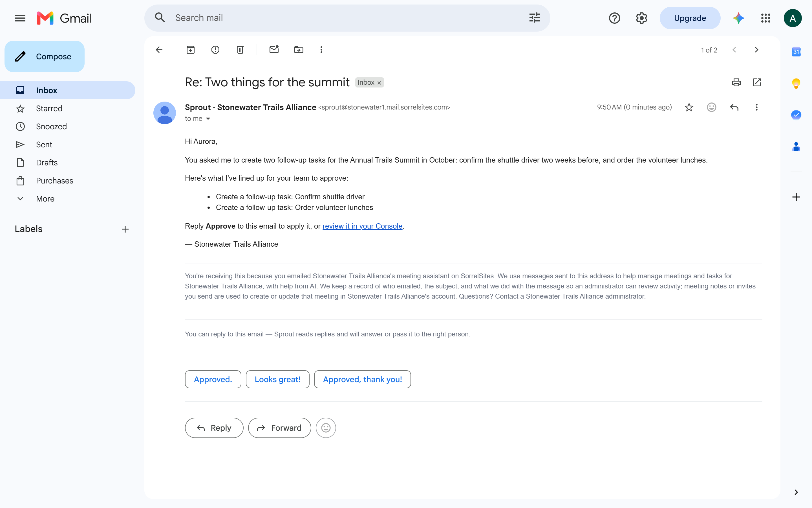
Task: Click reply arrow in message header
Action: tap(734, 107)
